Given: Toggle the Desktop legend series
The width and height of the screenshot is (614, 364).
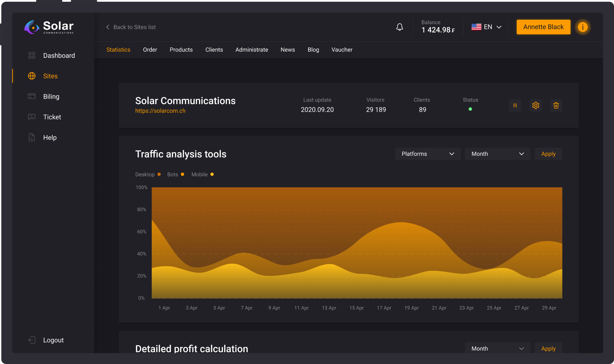Looking at the screenshot, I should pos(148,174).
